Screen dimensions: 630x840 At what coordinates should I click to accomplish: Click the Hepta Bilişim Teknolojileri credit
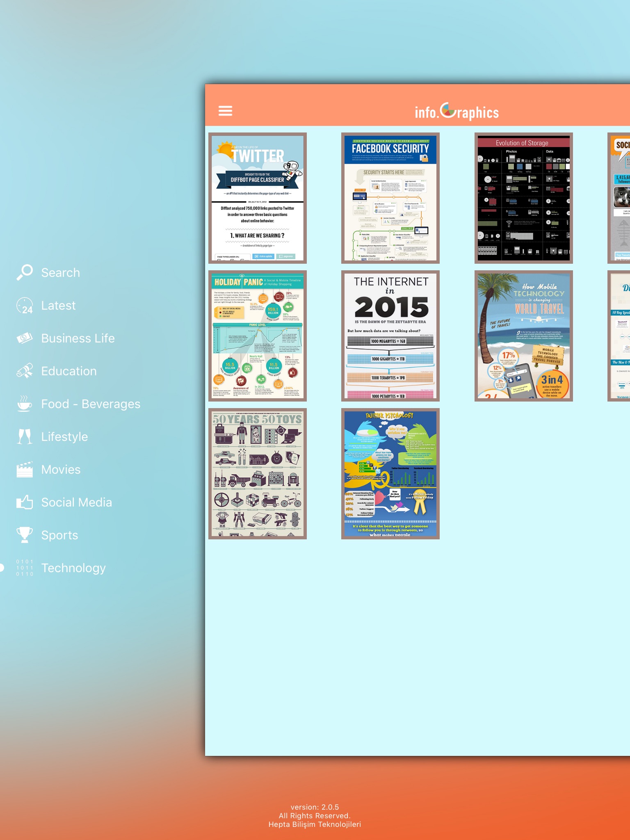coord(315,824)
